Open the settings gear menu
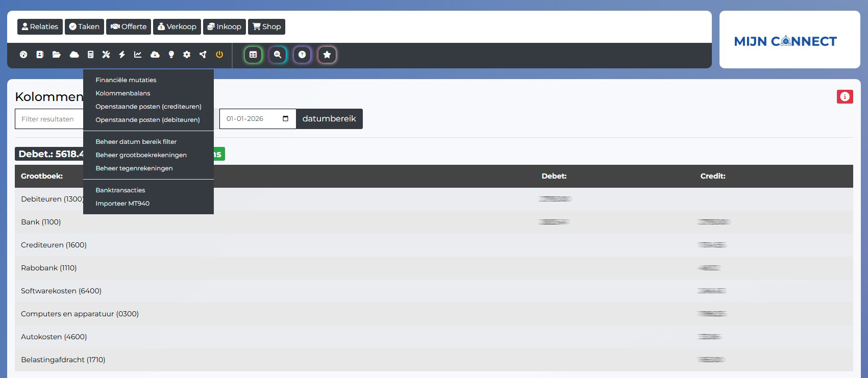Image resolution: width=868 pixels, height=378 pixels. point(187,55)
